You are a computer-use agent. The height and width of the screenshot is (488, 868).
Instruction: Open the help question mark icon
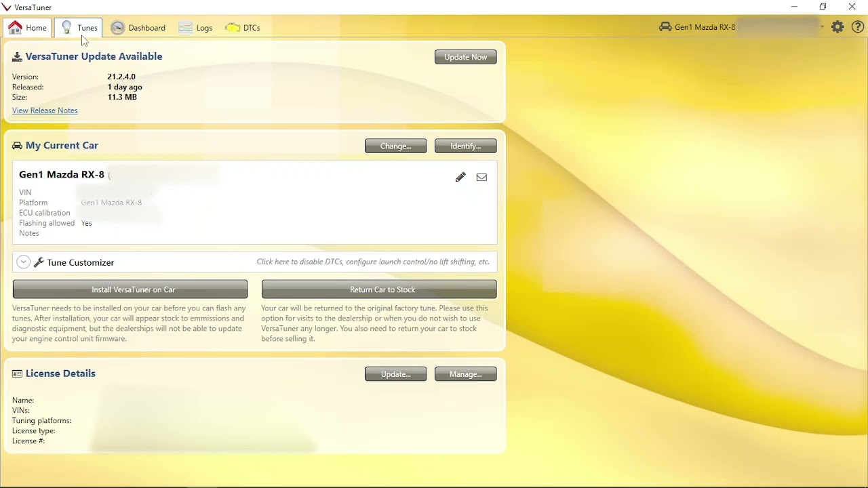pyautogui.click(x=858, y=27)
